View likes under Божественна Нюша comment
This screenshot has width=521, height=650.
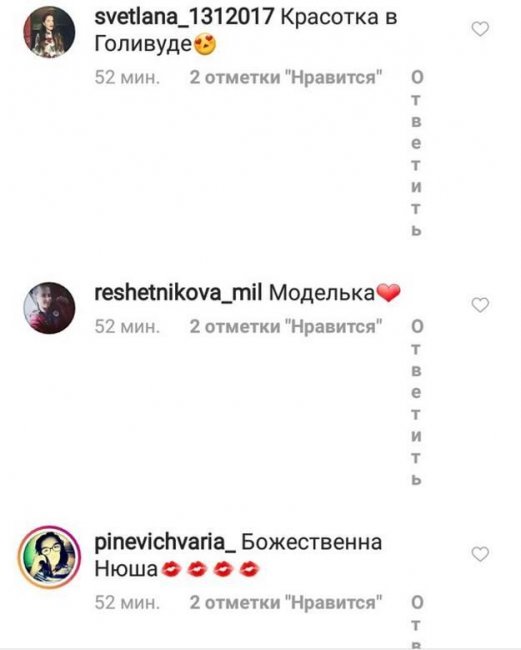(x=286, y=602)
